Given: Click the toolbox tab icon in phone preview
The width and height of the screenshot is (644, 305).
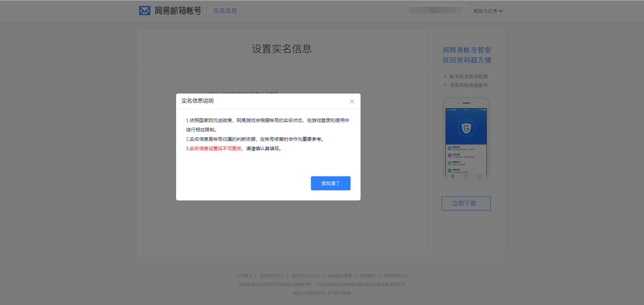Looking at the screenshot, I should coord(466,176).
